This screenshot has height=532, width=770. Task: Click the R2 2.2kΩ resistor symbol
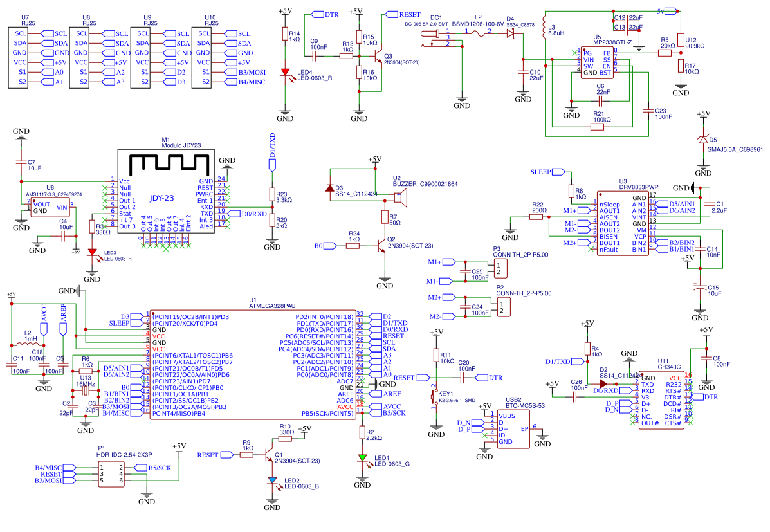362,433
